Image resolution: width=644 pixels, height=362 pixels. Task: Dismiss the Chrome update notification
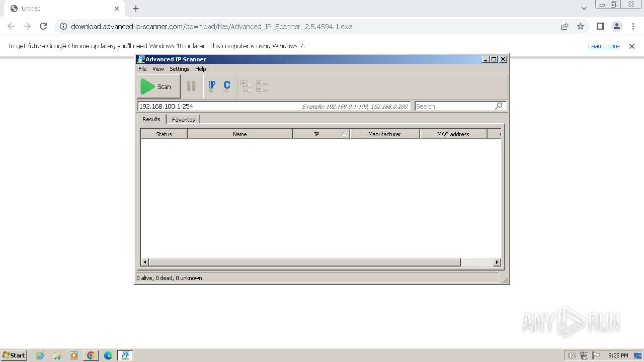pos(632,46)
